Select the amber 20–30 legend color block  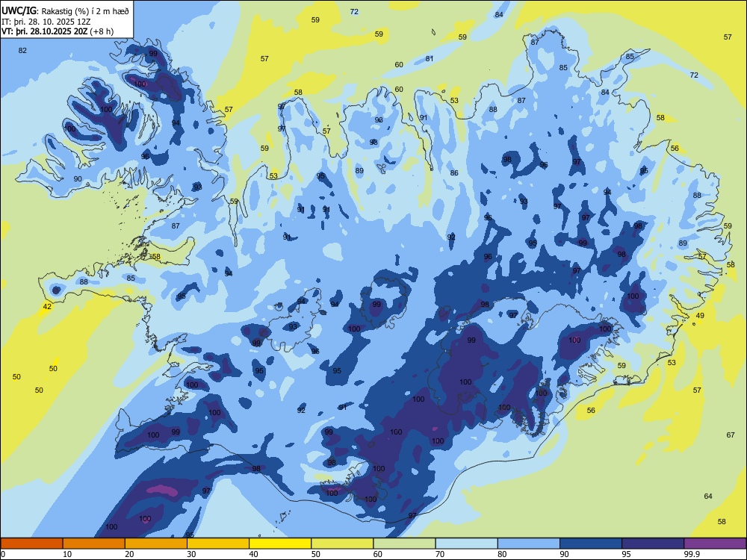[156, 544]
